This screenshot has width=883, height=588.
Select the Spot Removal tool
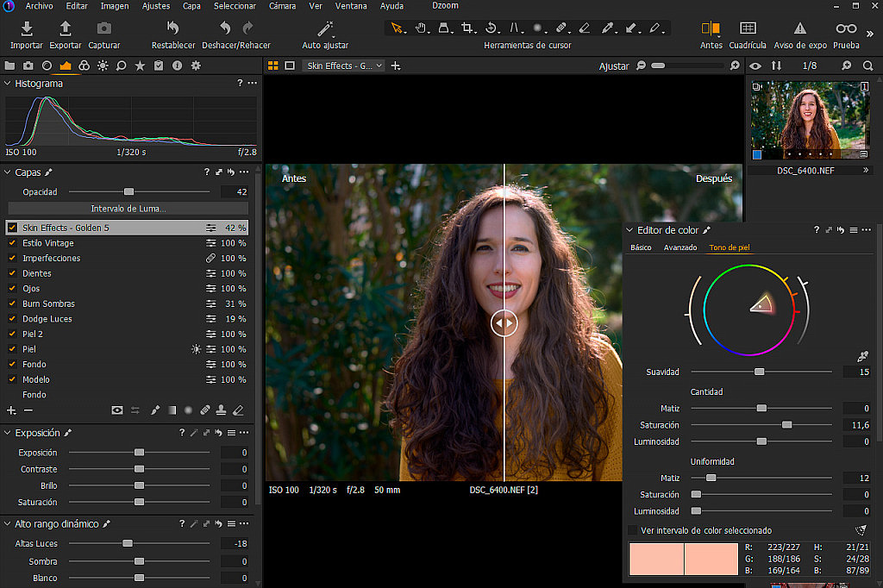click(559, 28)
